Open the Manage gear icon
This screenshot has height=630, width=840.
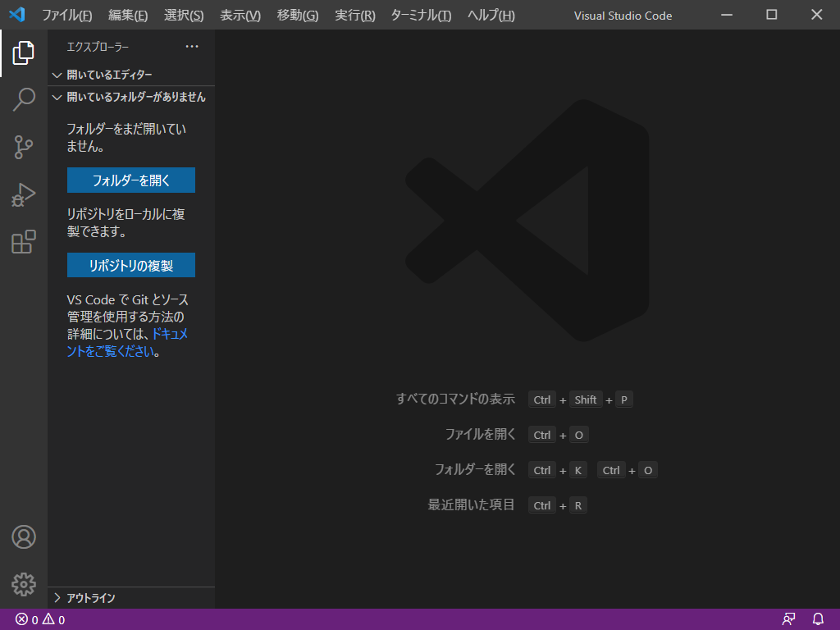(x=24, y=584)
